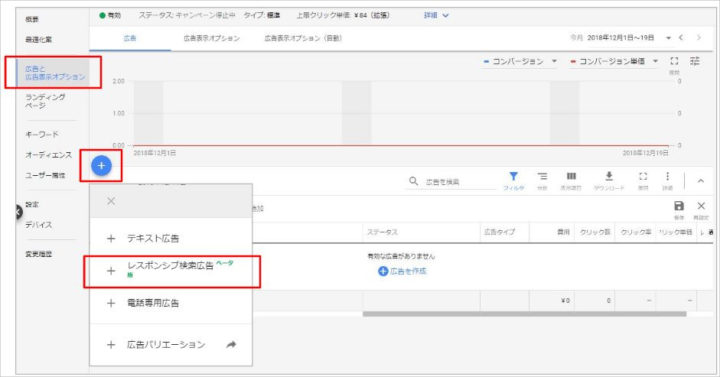Open ユーザー属性 in the left sidebar

pos(45,175)
